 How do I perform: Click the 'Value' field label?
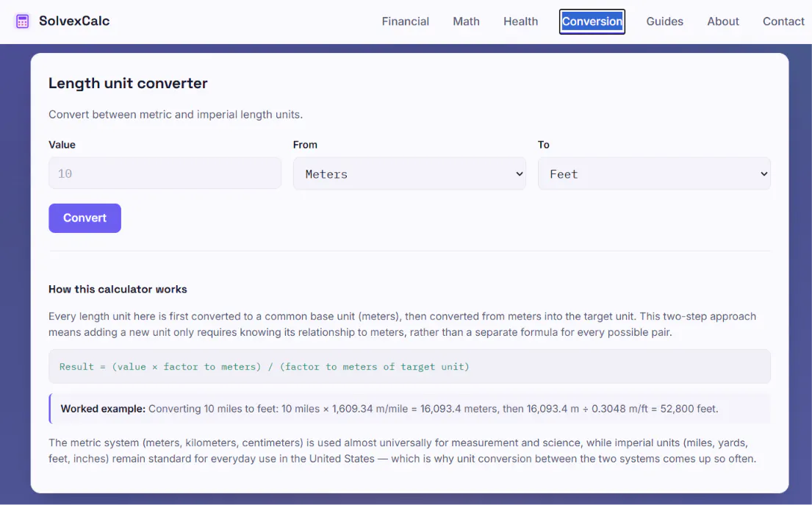pyautogui.click(x=62, y=145)
